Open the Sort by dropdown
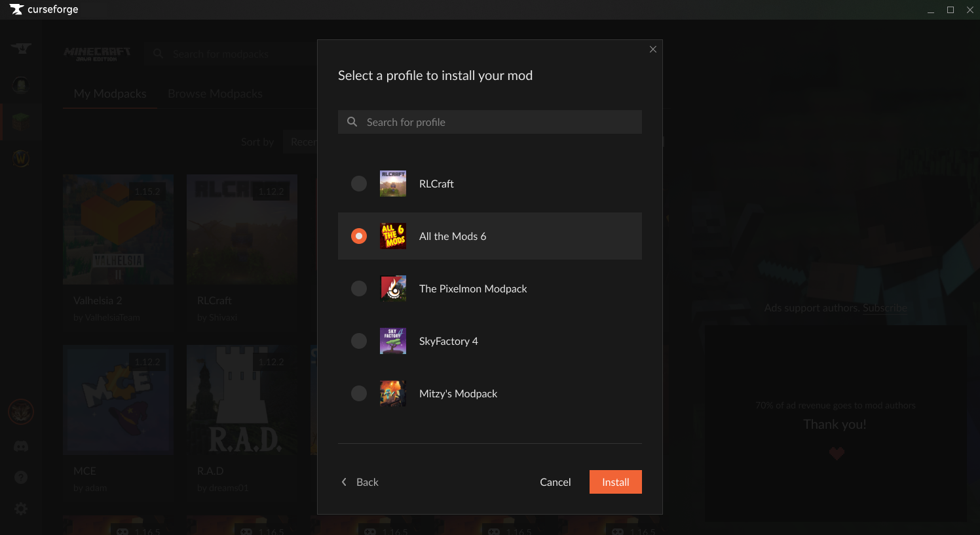Screen dimensions: 980x535 pos(300,142)
